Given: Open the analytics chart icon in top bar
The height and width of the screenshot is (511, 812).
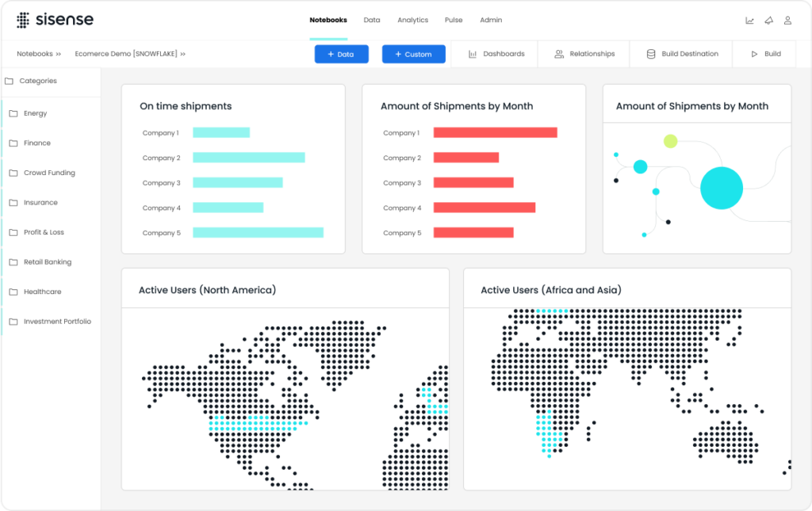Looking at the screenshot, I should (x=749, y=20).
